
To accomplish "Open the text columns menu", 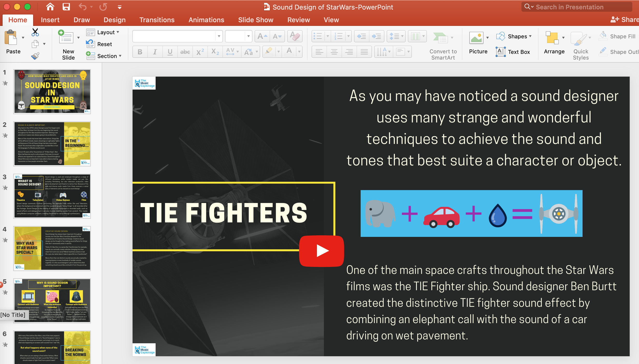I will click(x=417, y=36).
